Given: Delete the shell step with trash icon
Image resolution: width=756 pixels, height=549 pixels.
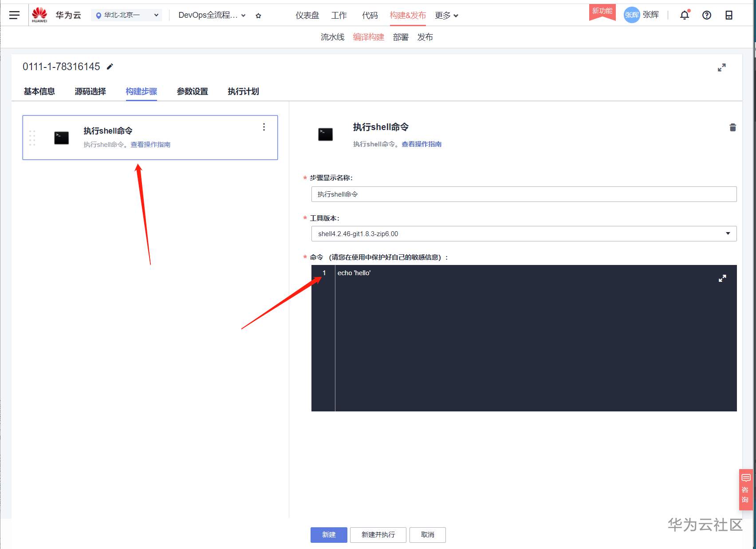Looking at the screenshot, I should coord(732,127).
